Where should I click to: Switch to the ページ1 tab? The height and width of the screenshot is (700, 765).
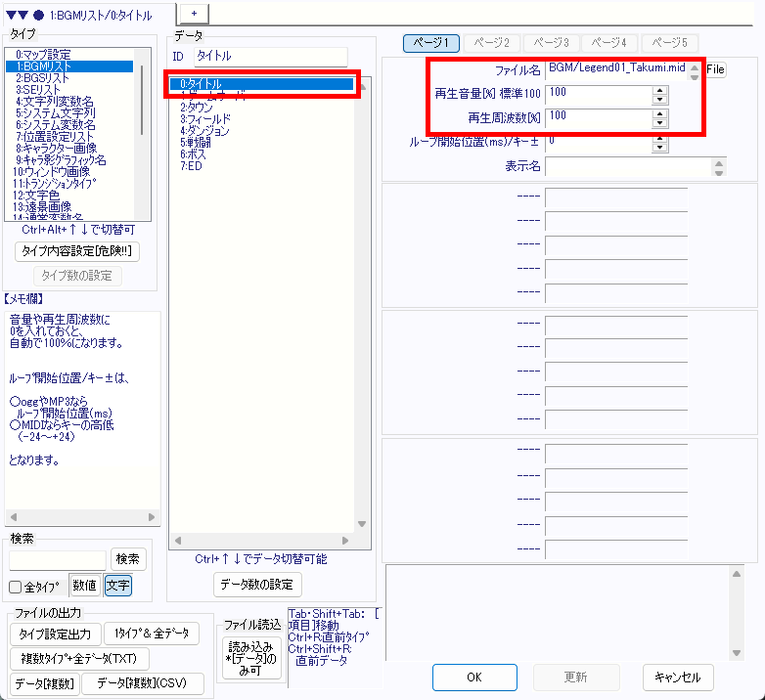pyautogui.click(x=430, y=43)
